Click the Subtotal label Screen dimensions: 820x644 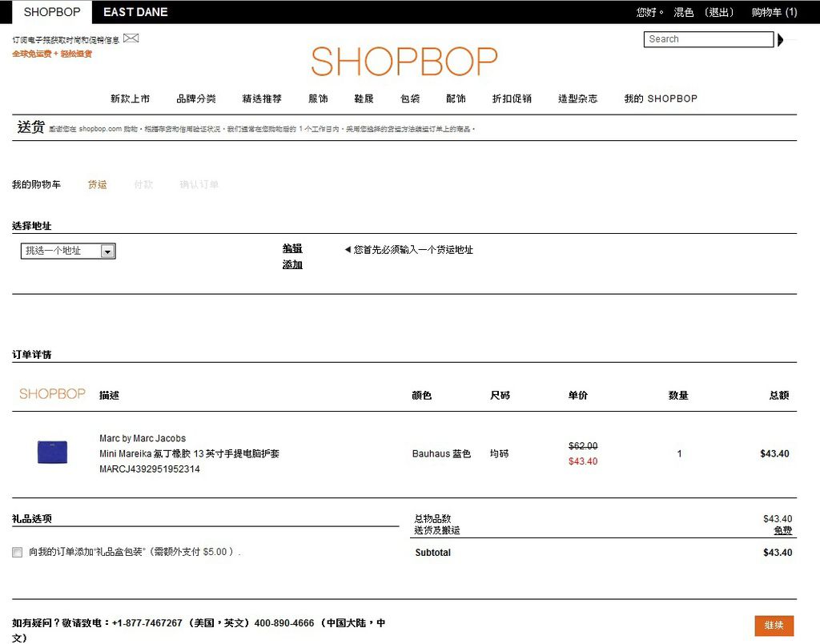(x=433, y=553)
